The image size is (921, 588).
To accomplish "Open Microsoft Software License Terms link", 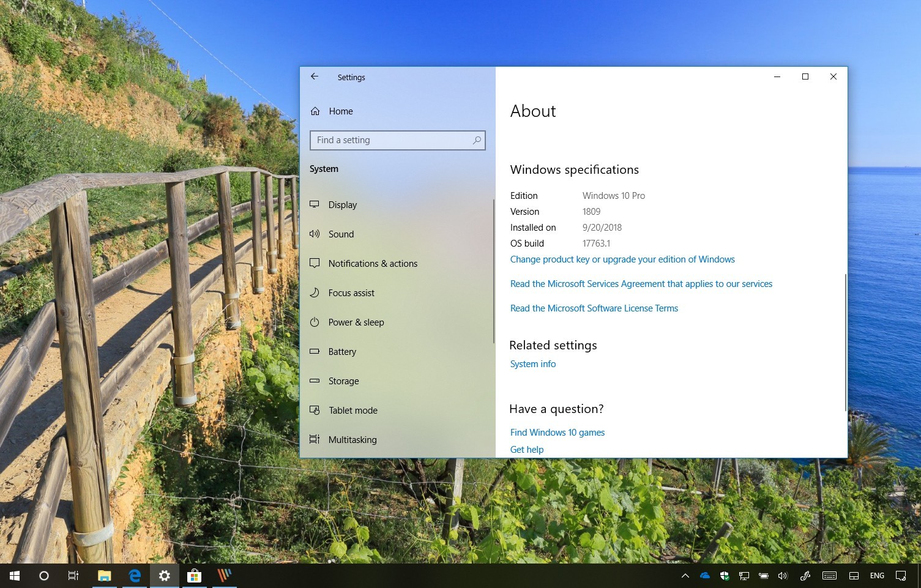I will pos(594,308).
